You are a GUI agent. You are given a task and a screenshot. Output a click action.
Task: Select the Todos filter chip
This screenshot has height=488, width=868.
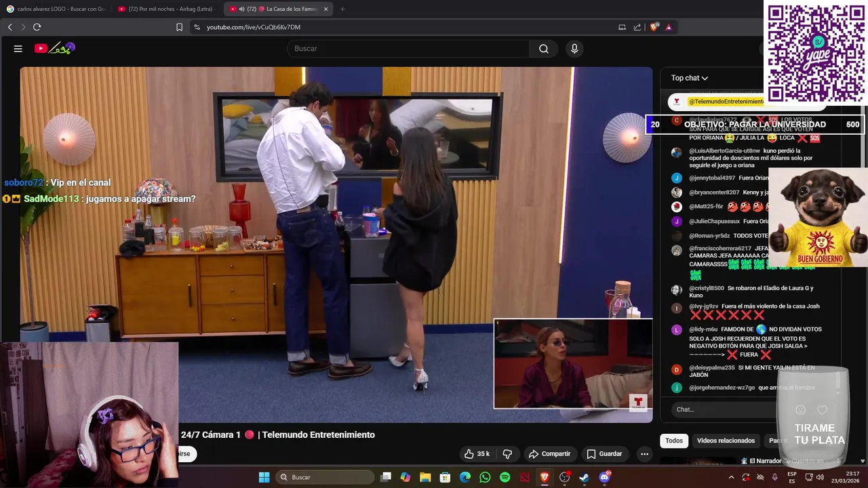pos(674,441)
